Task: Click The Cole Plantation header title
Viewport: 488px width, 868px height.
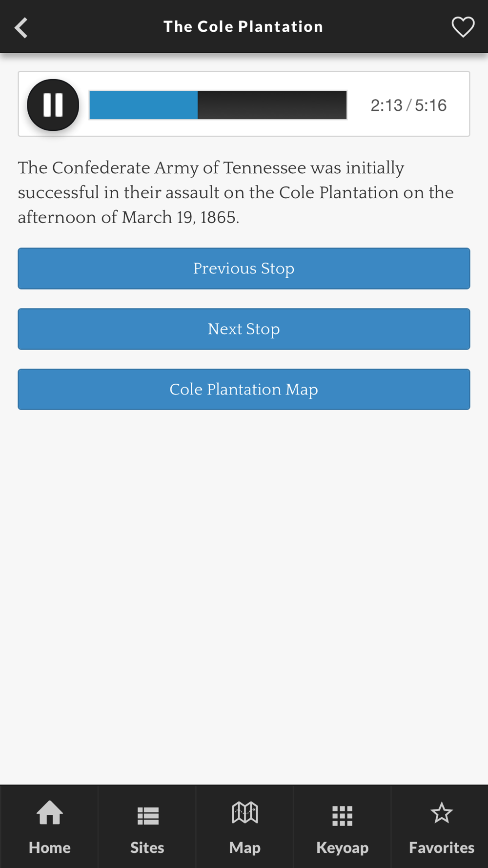Action: (243, 26)
